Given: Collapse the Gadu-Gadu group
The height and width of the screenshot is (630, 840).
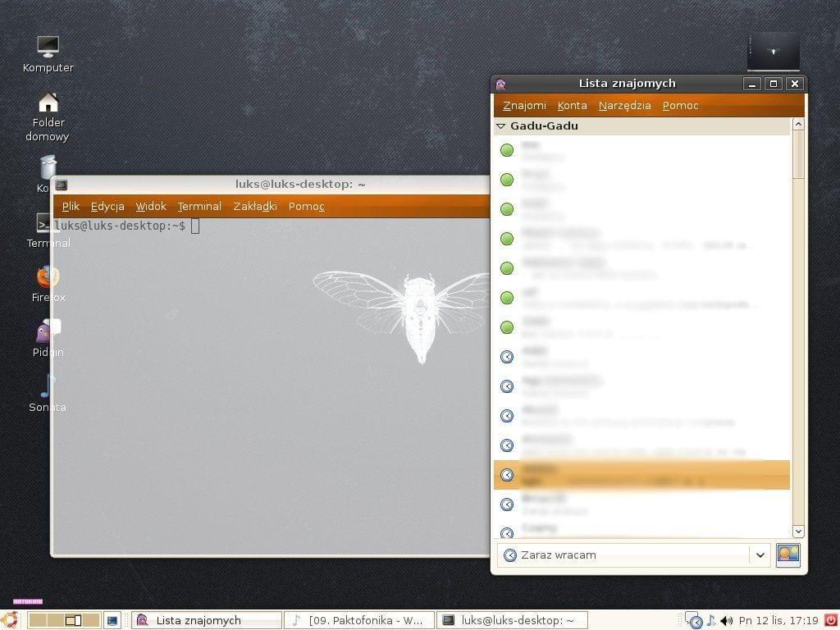Looking at the screenshot, I should 501,126.
